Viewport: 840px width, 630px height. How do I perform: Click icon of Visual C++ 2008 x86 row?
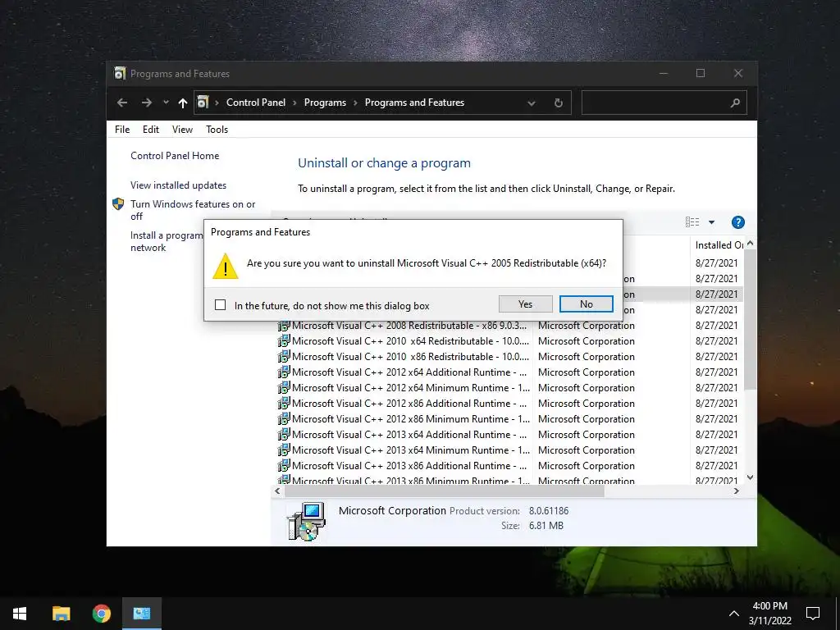point(284,325)
